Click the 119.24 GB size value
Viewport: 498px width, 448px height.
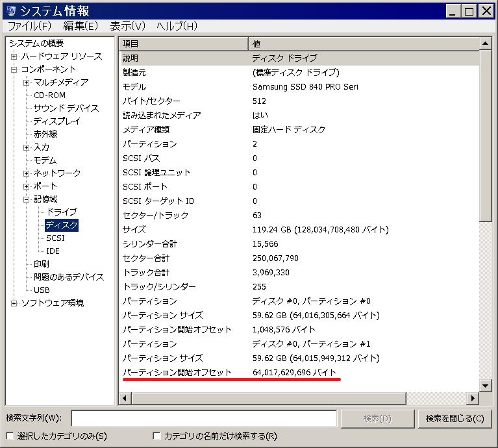[321, 230]
